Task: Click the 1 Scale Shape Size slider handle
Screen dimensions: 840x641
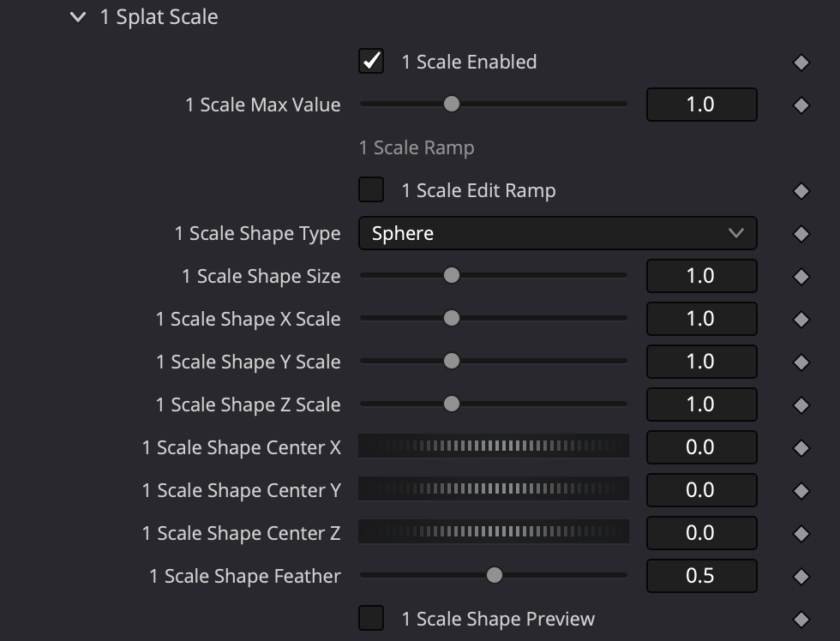Action: pyautogui.click(x=452, y=275)
